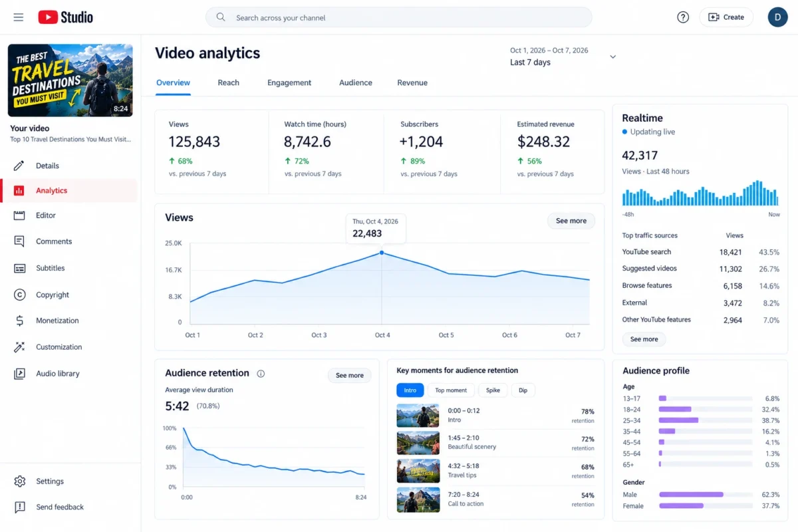This screenshot has height=532, width=798.
Task: Expand the date range dropdown chevron
Action: [612, 57]
